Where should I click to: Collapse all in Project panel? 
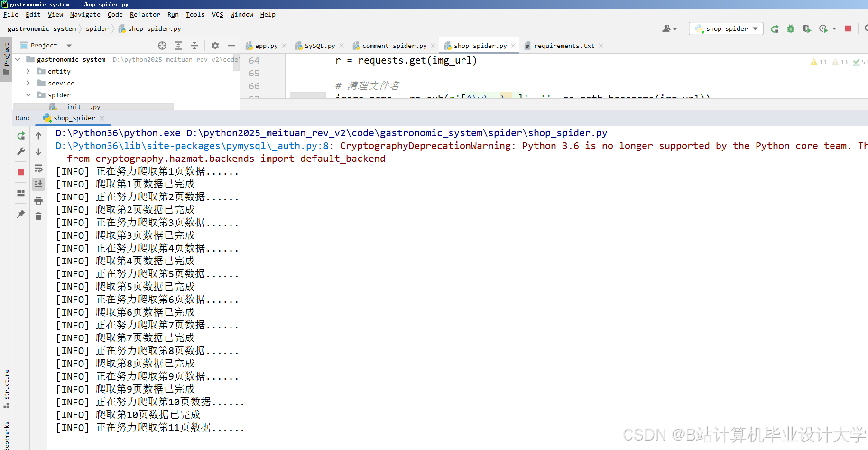(194, 46)
